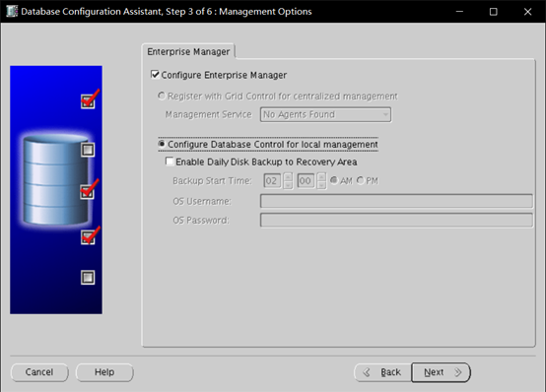Click the database cylinder graphic
The height and width of the screenshot is (392, 546).
click(x=56, y=179)
